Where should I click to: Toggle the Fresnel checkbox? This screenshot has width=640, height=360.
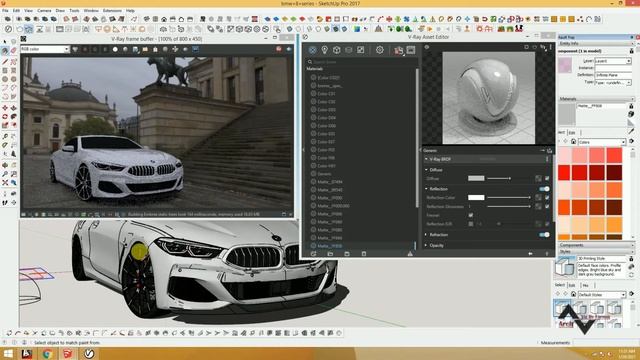click(x=471, y=215)
